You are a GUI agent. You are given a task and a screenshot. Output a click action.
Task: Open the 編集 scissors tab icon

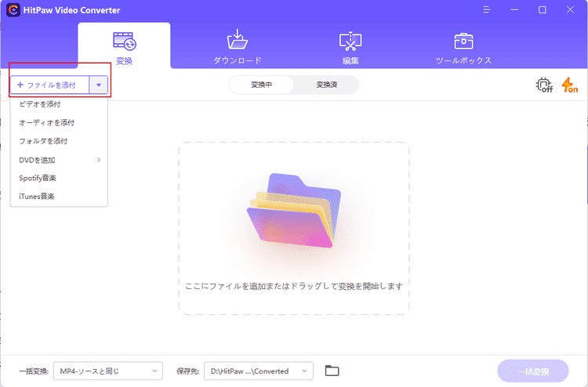(350, 41)
